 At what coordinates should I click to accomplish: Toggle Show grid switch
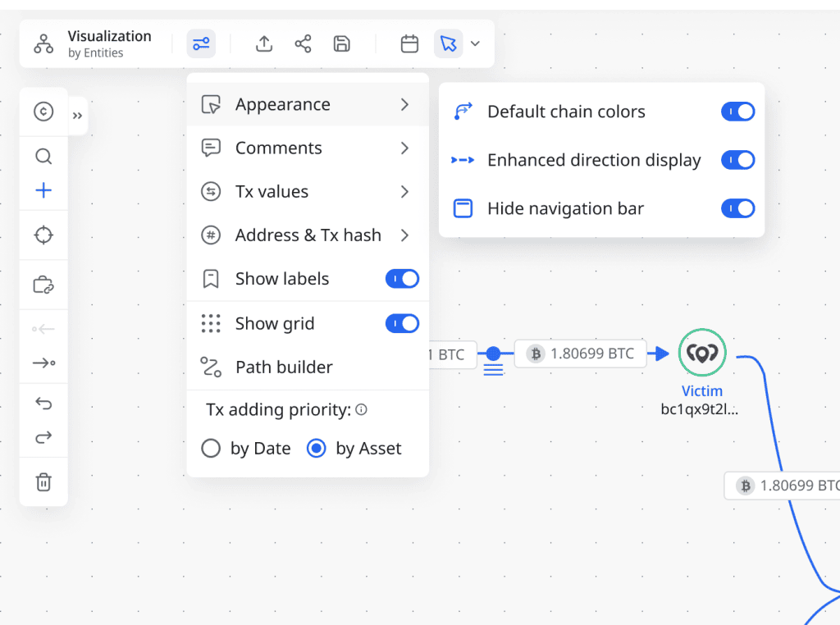pos(402,323)
